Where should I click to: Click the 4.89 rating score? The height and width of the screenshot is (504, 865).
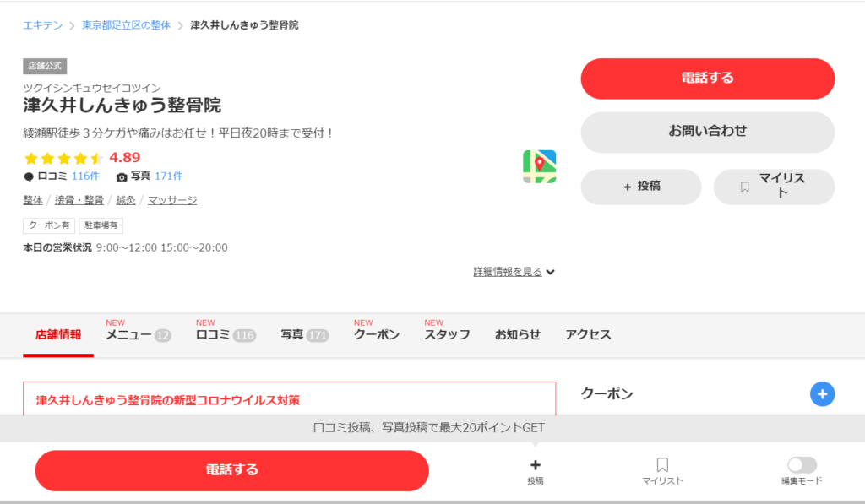pyautogui.click(x=125, y=158)
